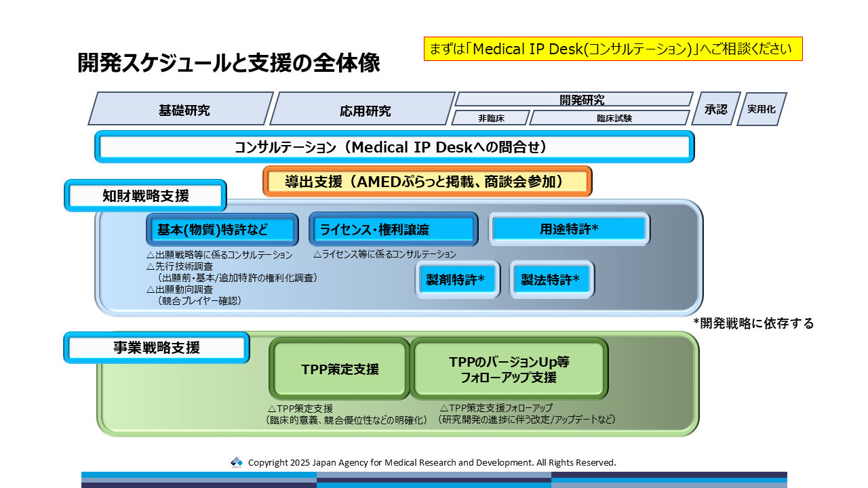
Task: Click the text (出願前・基本/追加特許の権利化調査)
Action: [237, 278]
